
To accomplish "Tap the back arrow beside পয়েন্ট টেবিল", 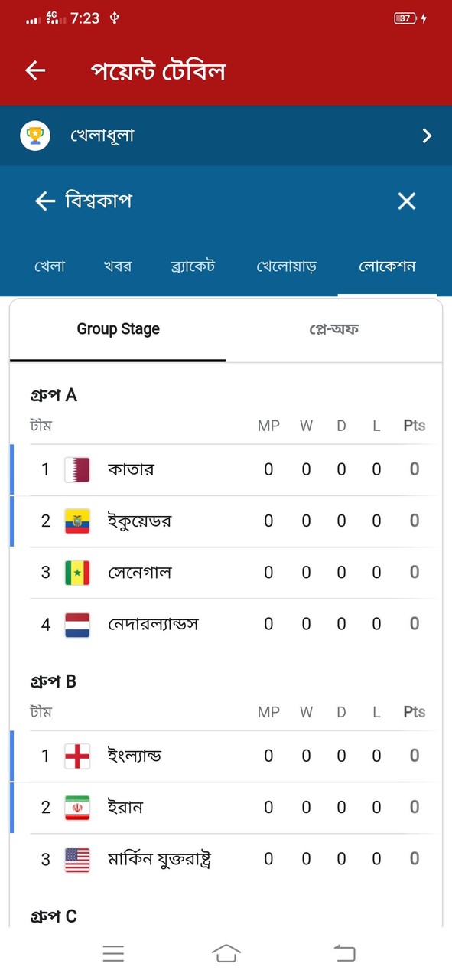I will [34, 70].
